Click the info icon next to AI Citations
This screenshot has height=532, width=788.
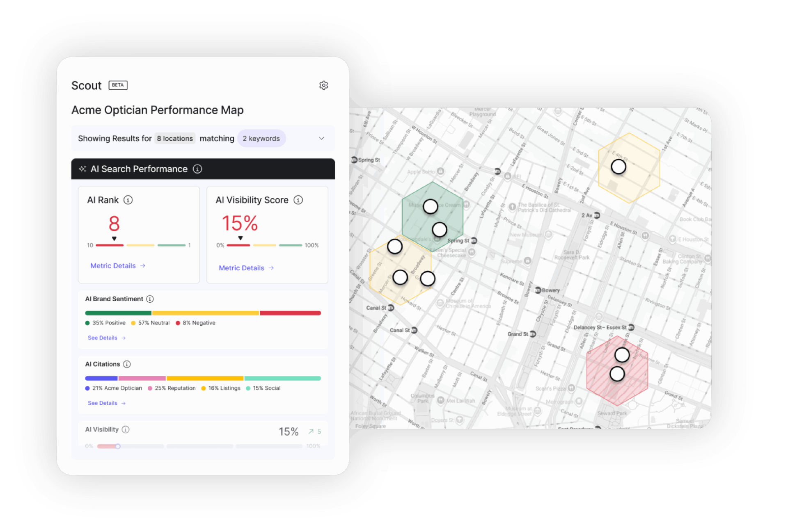127,364
